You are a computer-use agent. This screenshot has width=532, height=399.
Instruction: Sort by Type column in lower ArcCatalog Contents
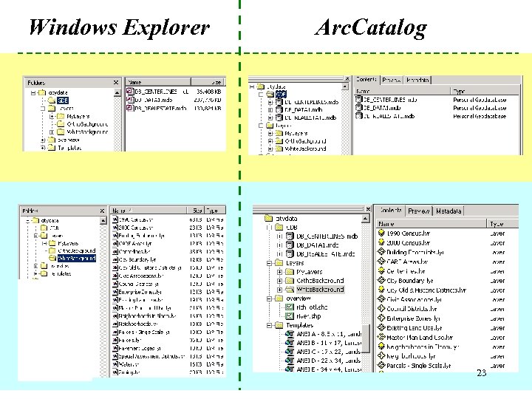click(503, 224)
